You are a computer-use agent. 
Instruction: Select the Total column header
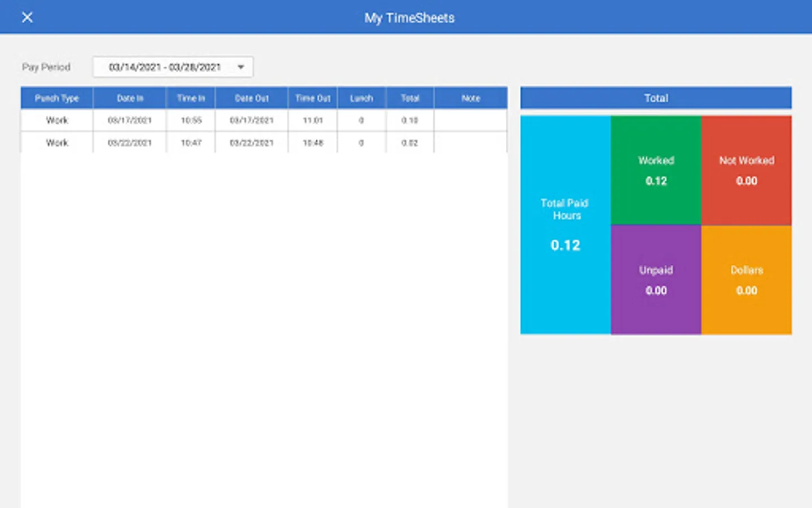(409, 98)
